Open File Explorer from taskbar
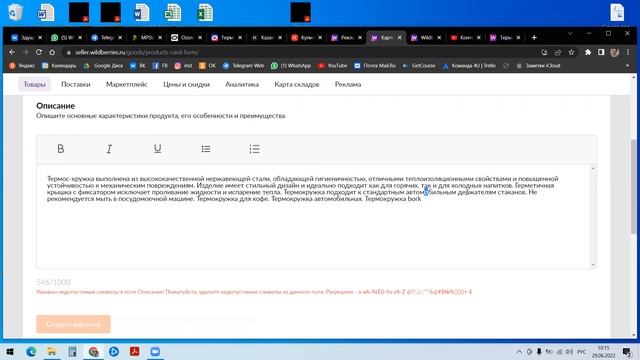 (x=52, y=351)
